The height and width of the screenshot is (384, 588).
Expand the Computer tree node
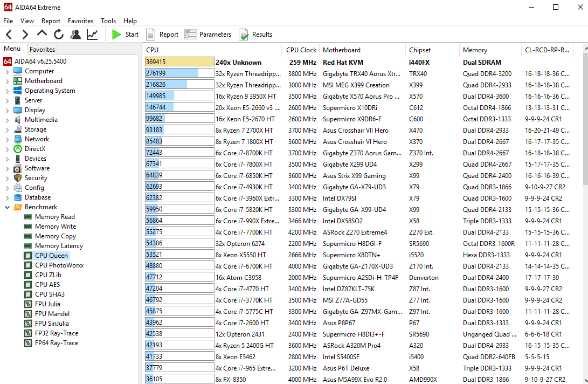pos(7,71)
